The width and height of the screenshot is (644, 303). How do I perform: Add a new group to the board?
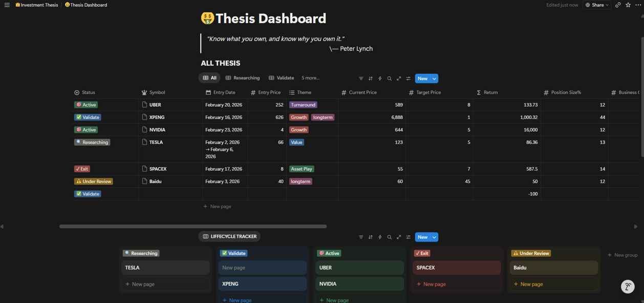coord(622,255)
